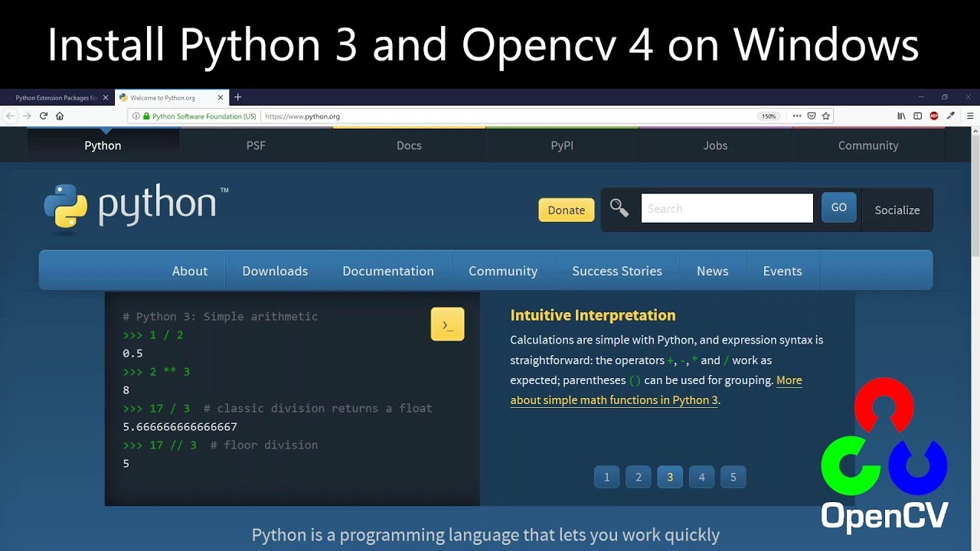Viewport: 980px width, 551px height.
Task: Open the PSF top navigation tab
Action: (x=256, y=145)
